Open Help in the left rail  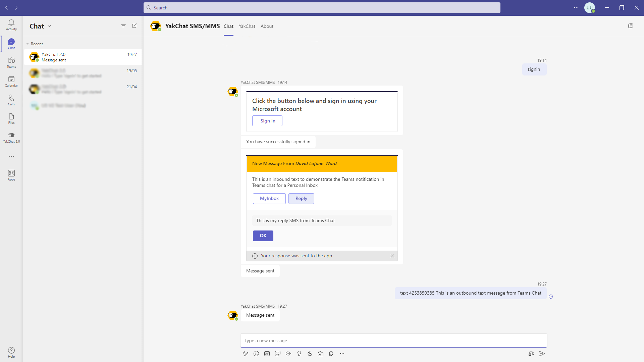11,352
